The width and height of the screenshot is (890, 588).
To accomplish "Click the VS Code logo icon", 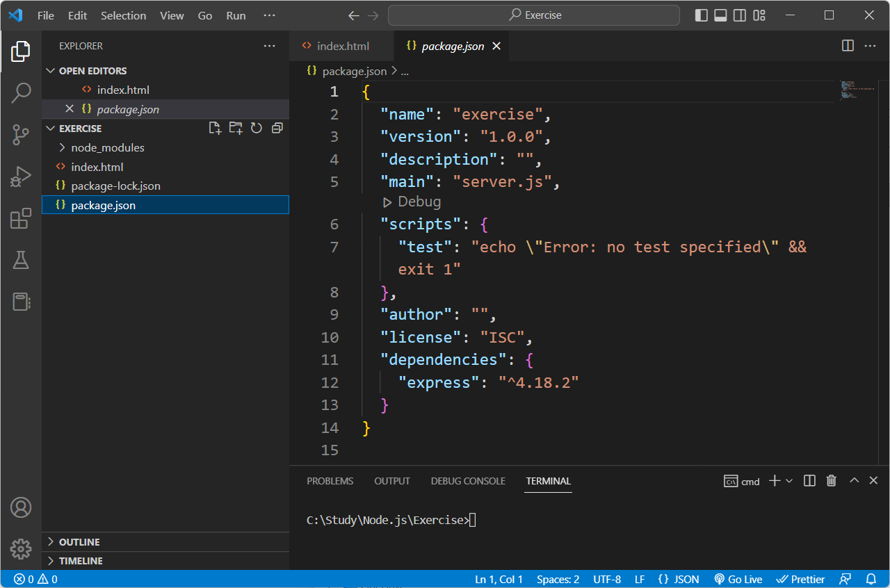I will pyautogui.click(x=15, y=15).
